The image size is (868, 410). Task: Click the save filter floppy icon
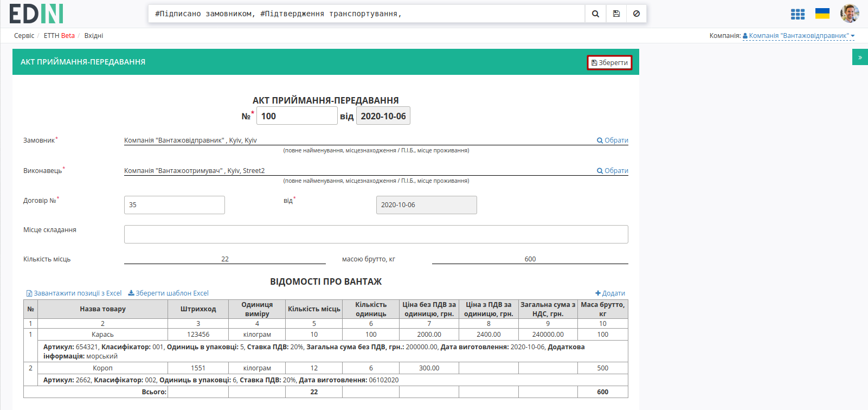616,14
